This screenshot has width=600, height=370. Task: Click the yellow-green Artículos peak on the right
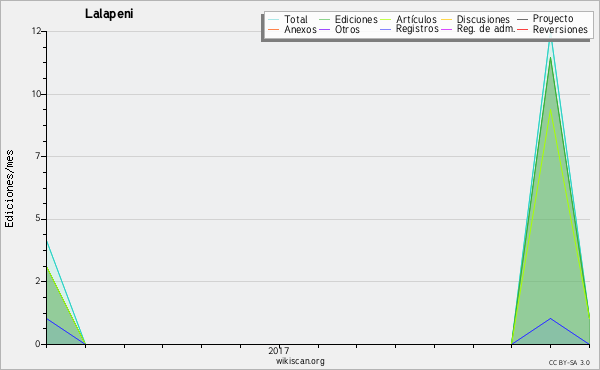[x=551, y=110]
